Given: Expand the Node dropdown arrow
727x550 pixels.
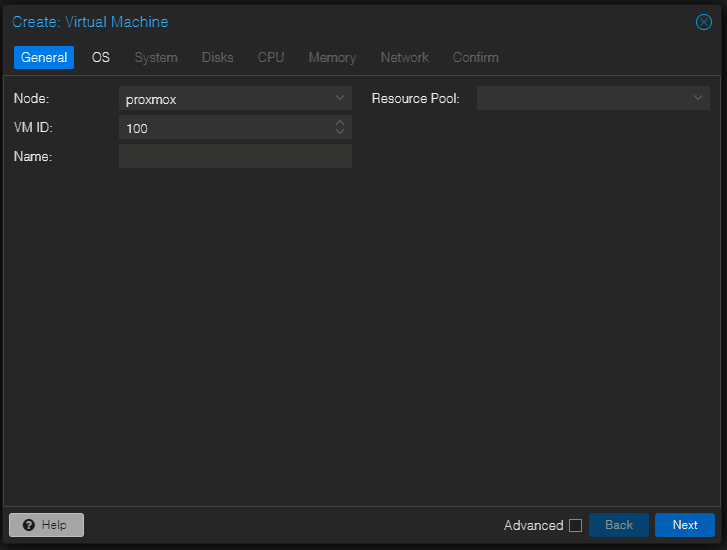Looking at the screenshot, I should [x=340, y=98].
